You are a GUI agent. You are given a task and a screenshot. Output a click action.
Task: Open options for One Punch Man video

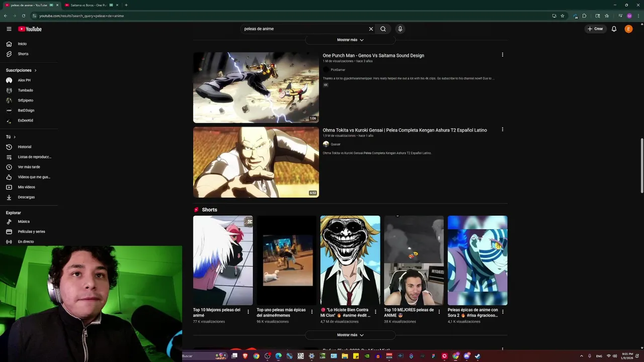pos(502,55)
